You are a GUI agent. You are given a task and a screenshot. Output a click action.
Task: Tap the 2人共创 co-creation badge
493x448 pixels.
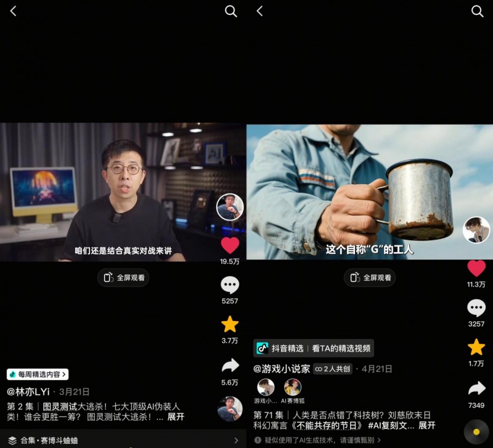pyautogui.click(x=333, y=369)
